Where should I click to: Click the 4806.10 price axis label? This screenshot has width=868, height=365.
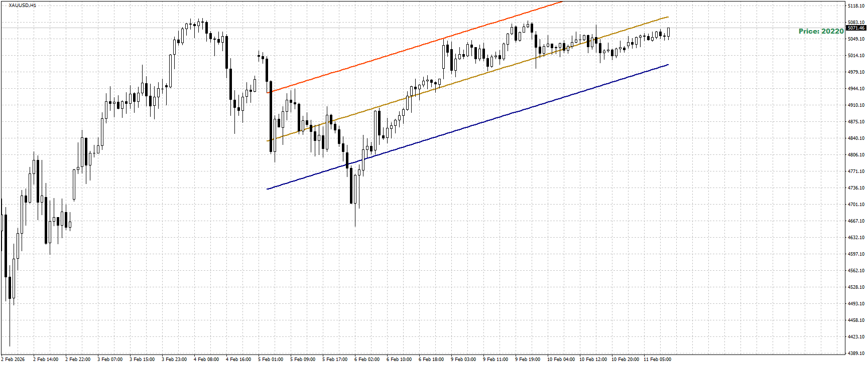855,155
